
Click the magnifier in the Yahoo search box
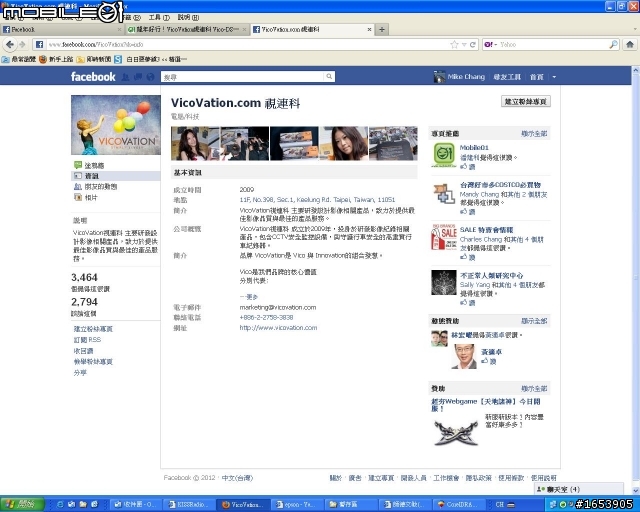click(613, 45)
